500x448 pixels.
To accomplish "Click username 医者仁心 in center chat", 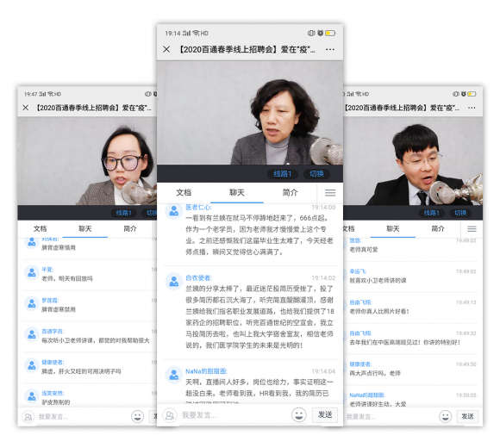I will tap(198, 207).
